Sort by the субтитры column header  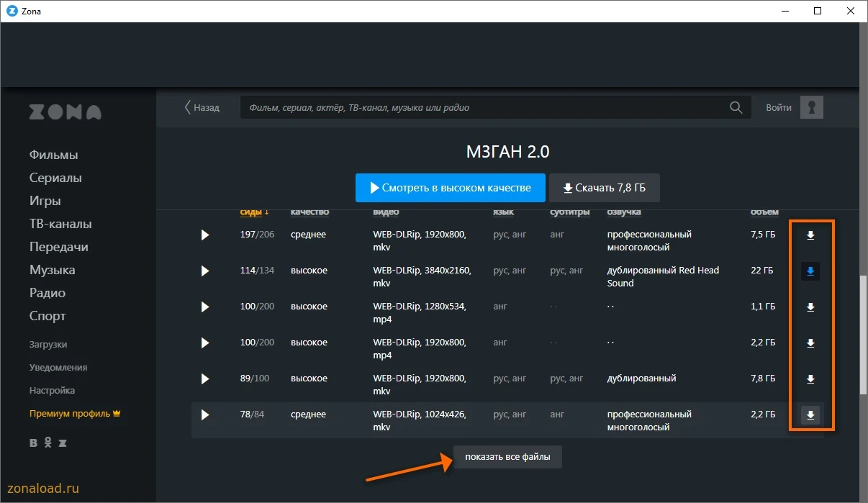click(x=570, y=212)
